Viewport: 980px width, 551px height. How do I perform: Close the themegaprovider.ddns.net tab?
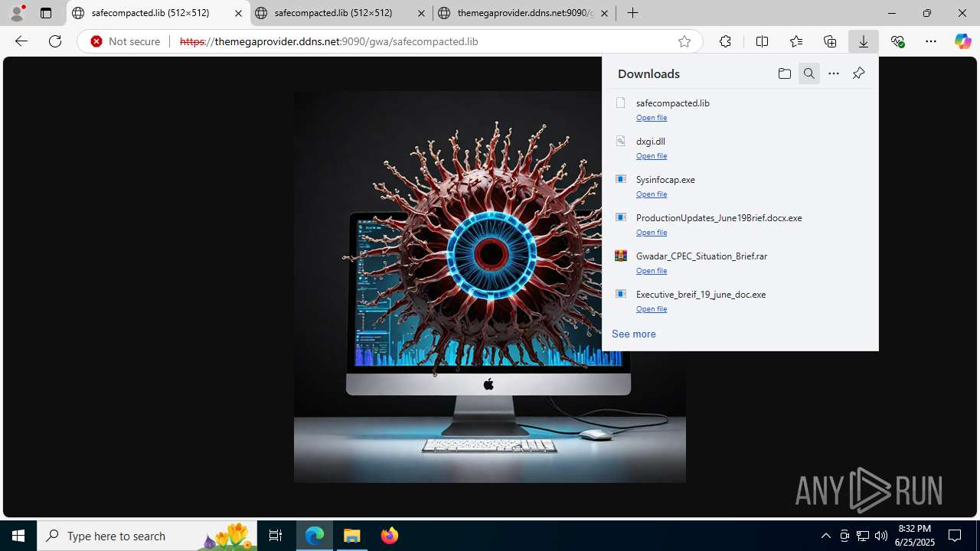pyautogui.click(x=604, y=13)
